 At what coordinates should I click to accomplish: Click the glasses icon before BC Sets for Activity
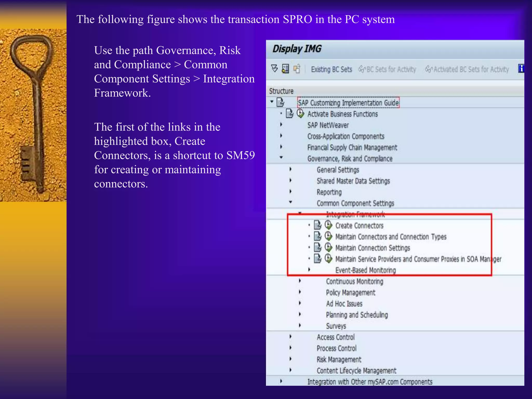pos(362,69)
